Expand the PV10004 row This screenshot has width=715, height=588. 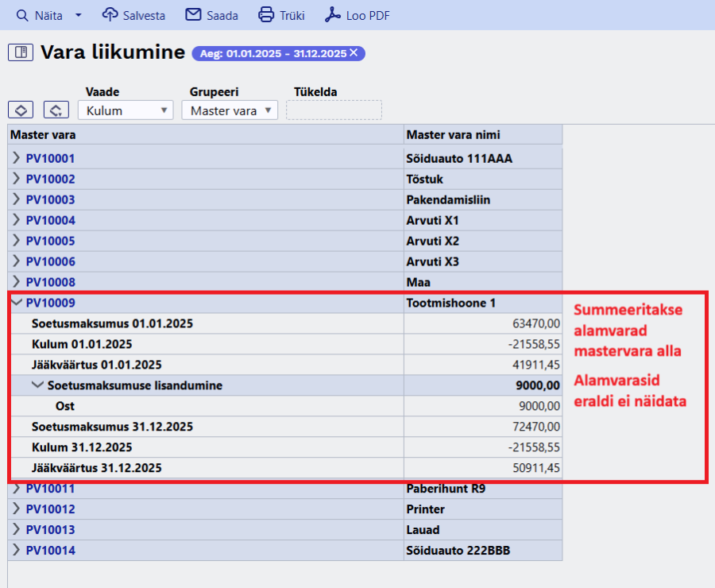click(17, 219)
